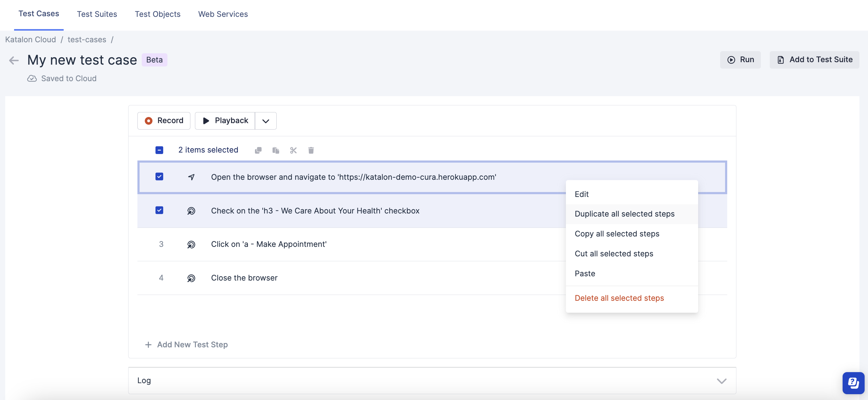
Task: Click the circular target icon on step 2
Action: [x=192, y=210]
